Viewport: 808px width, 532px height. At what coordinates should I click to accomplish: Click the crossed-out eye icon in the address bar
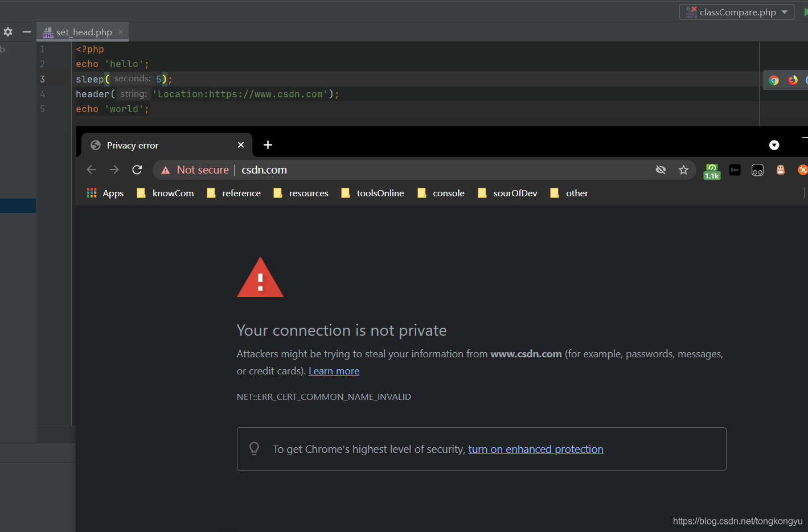661,170
